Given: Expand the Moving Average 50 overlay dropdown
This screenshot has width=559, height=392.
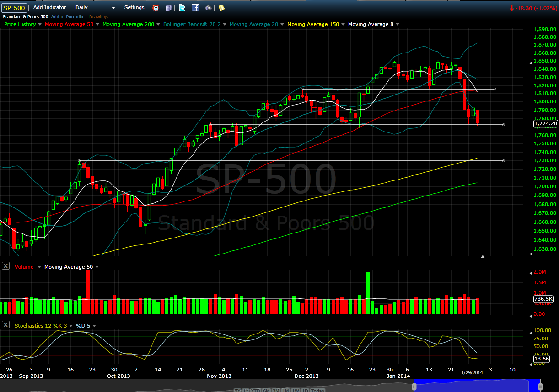Looking at the screenshot, I should click(x=97, y=25).
